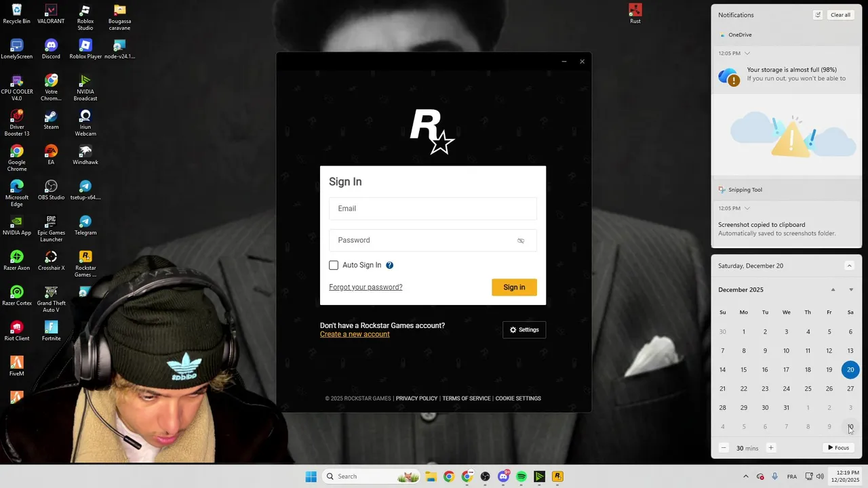This screenshot has width=868, height=488.
Task: Select the Rockstar Games desktop shortcut
Action: tap(85, 264)
